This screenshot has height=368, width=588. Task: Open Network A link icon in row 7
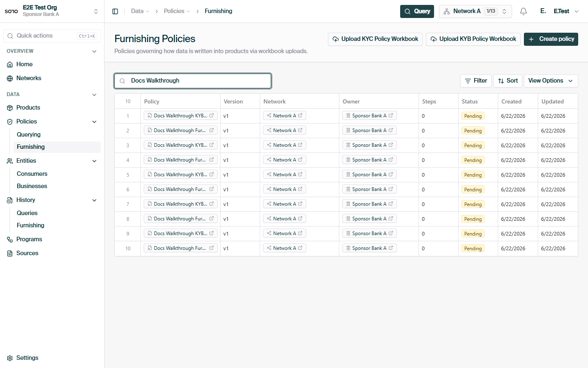click(300, 204)
